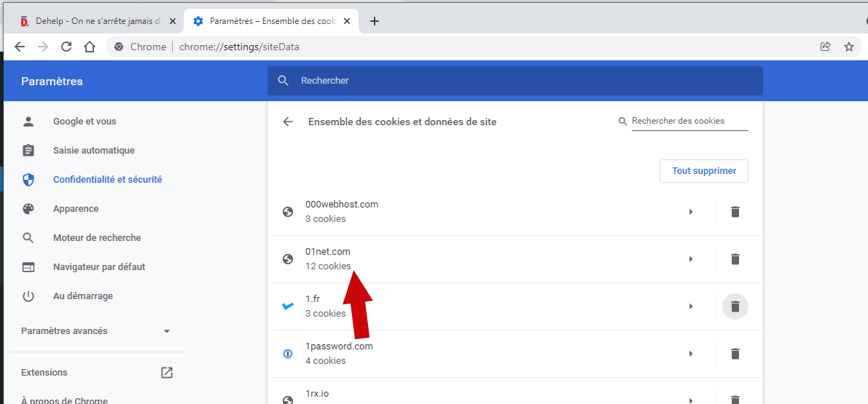
Task: Focus the Rechercher settings search bar
Action: pos(515,81)
